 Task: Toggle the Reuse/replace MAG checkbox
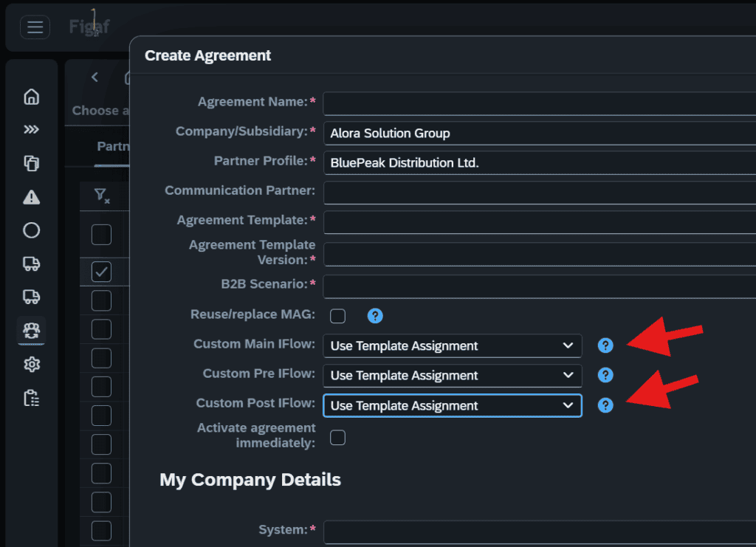(x=337, y=316)
